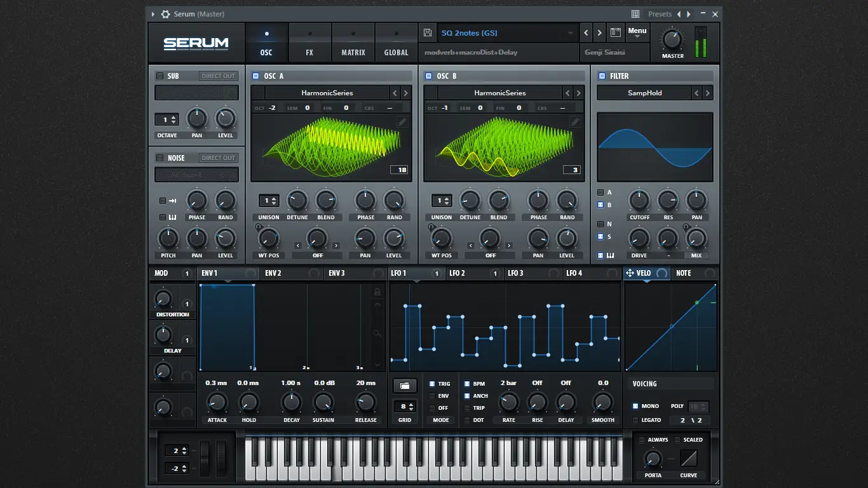868x488 pixels.
Task: Click the envelope lock icon
Action: 377,292
